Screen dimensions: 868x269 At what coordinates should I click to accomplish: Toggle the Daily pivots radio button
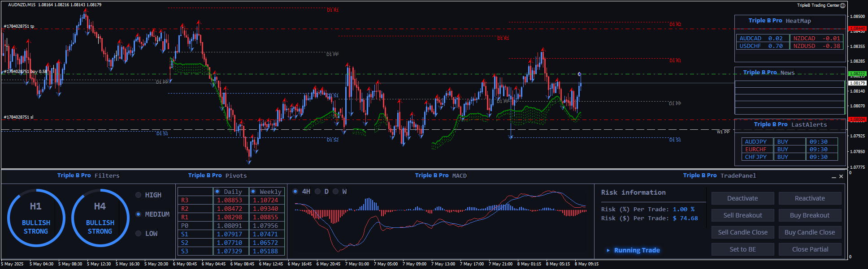coord(217,192)
